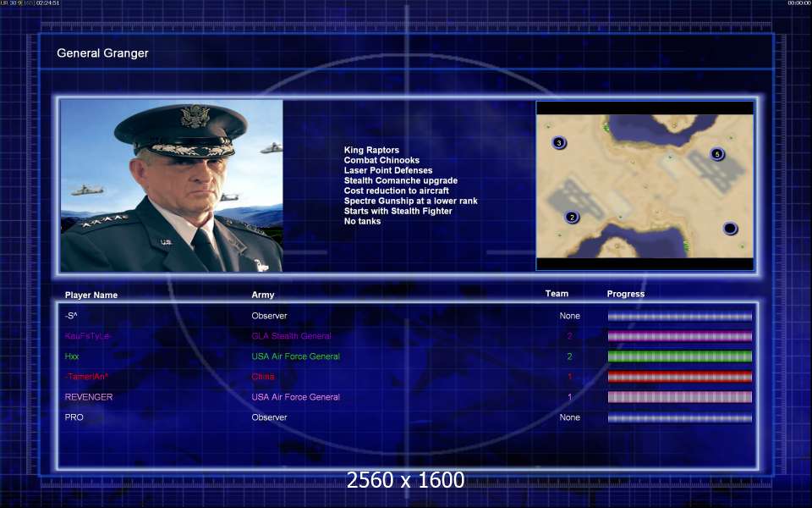Click the loading progress bar for -S^
The width and height of the screenshot is (812, 508).
(x=680, y=316)
